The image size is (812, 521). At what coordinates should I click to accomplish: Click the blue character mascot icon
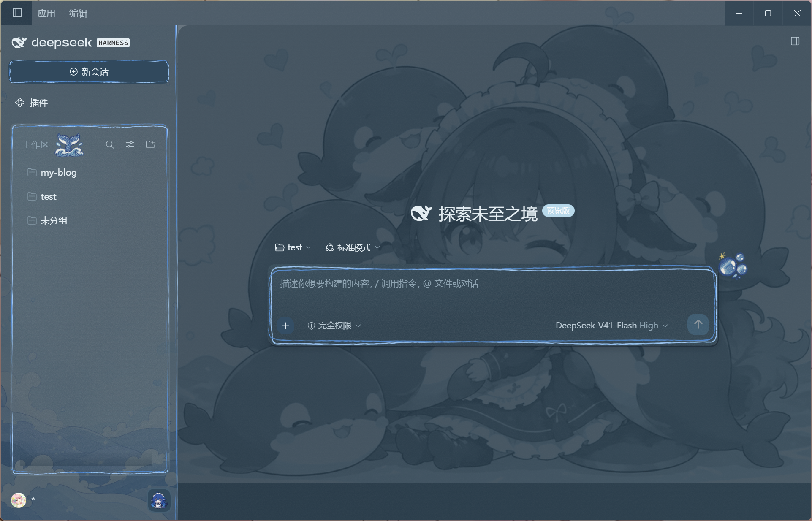tap(159, 501)
